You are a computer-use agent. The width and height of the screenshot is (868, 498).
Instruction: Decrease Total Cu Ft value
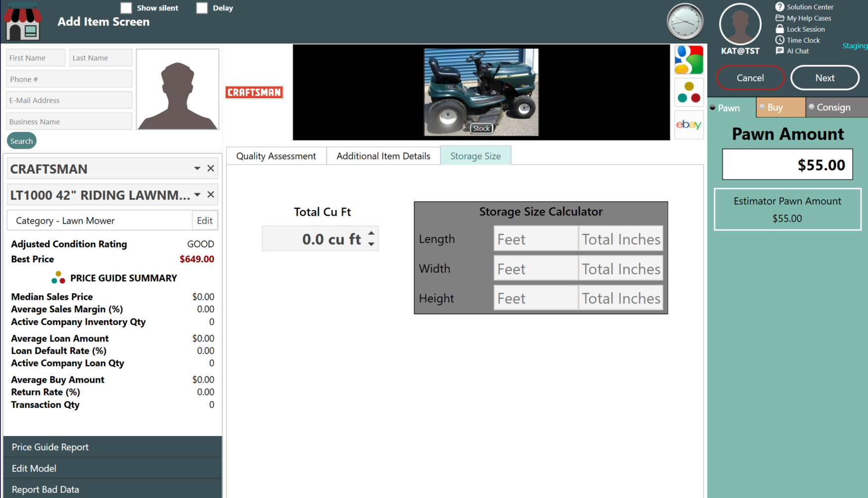(x=371, y=244)
